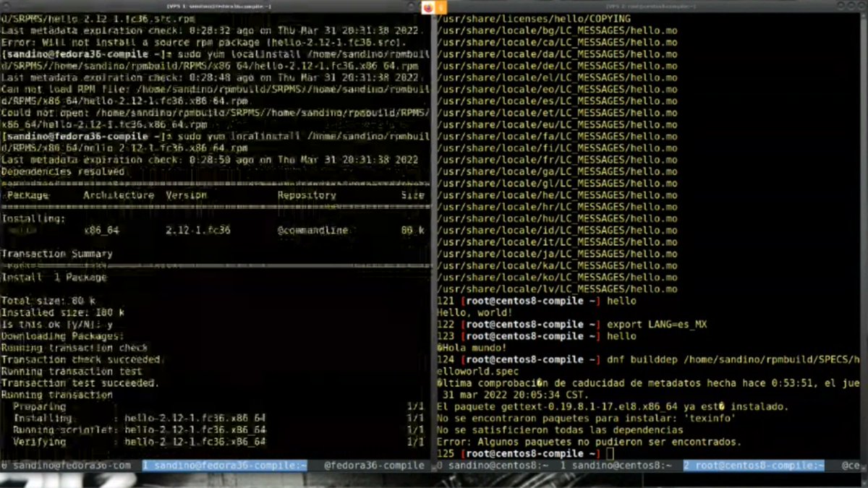Click the 'Dependencies resolved' line
Image resolution: width=868 pixels, height=488 pixels.
point(63,172)
